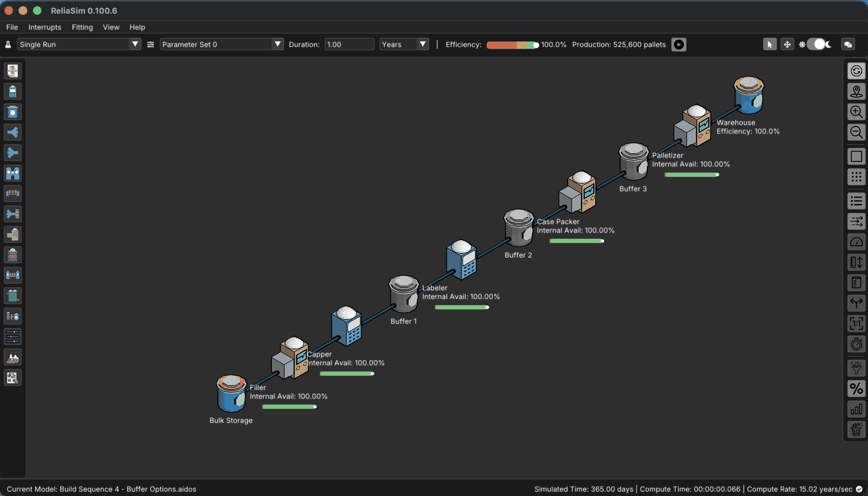Screen dimensions: 868x496
Task: Click the speedometer gauge icon
Action: (856, 242)
